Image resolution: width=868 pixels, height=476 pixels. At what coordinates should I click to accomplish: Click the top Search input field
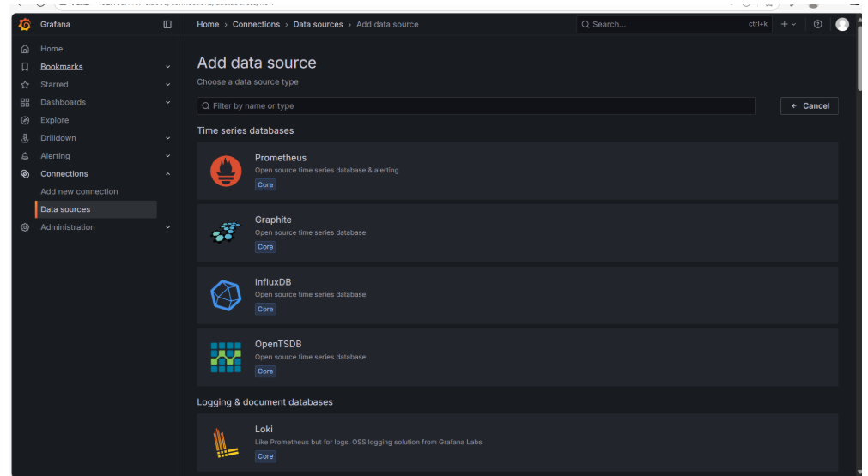point(674,24)
